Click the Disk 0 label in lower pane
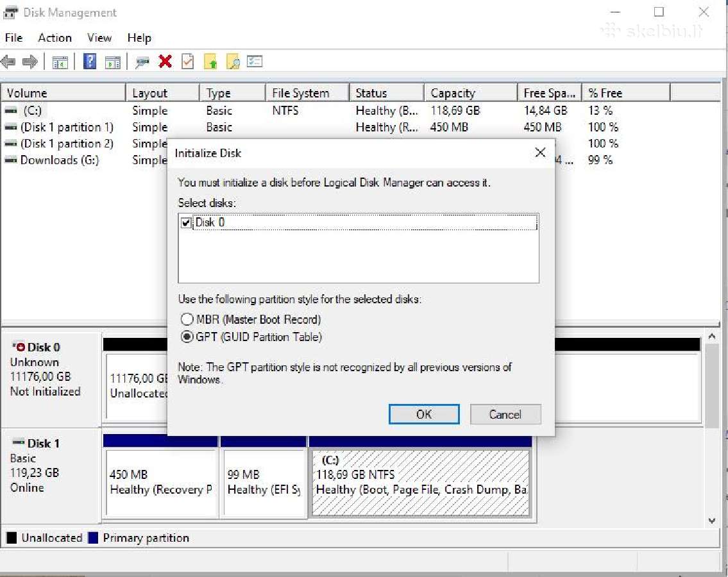Image resolution: width=728 pixels, height=577 pixels. 44,347
